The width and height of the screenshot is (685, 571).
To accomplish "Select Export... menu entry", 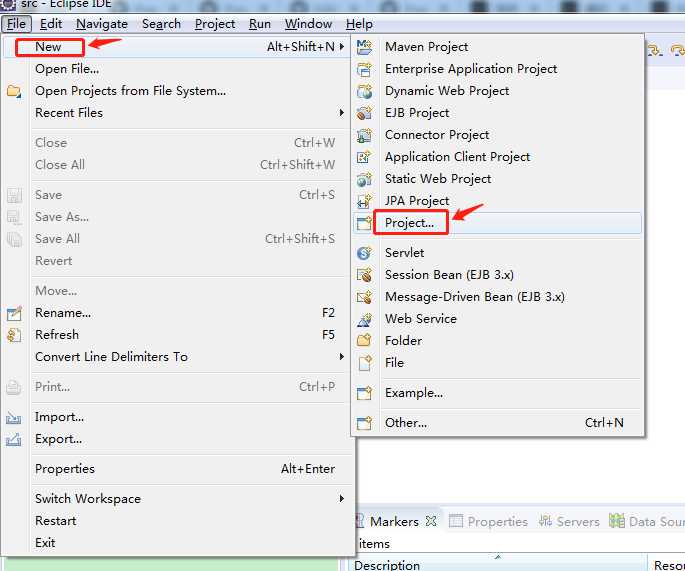I will point(177,439).
